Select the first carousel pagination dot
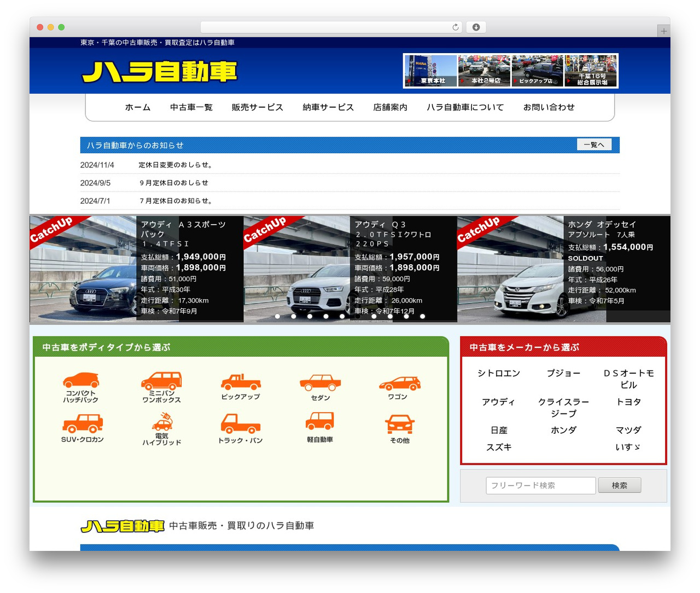Screen dimensions: 700x593 pos(277,316)
